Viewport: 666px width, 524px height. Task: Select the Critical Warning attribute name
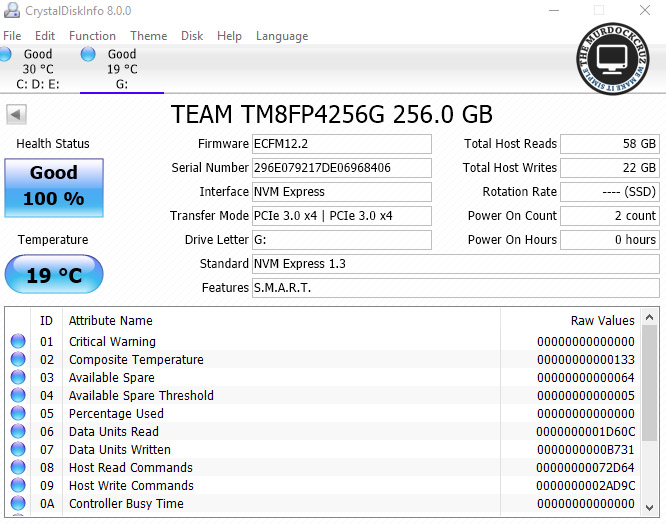point(112,341)
